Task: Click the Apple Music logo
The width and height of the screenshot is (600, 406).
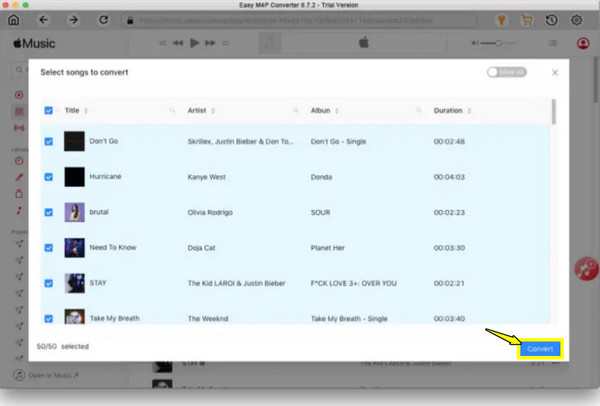Action: click(34, 44)
